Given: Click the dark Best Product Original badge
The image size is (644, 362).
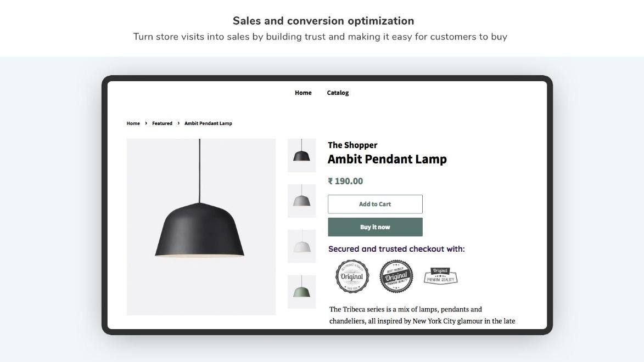Looking at the screenshot, I should pos(396,276).
